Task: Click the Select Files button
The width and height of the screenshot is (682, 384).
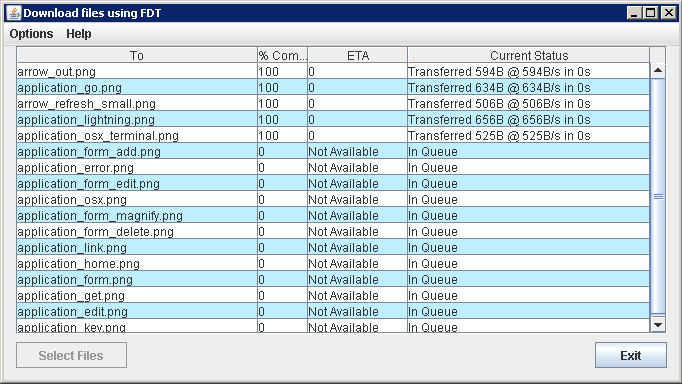Action: [71, 355]
